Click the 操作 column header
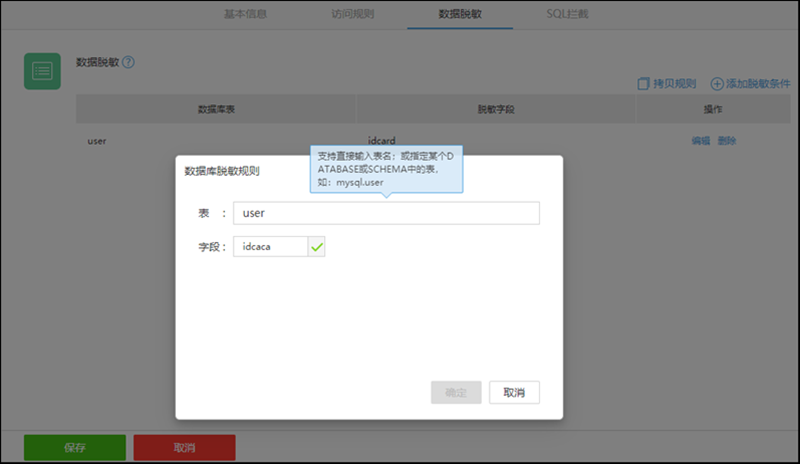Image resolution: width=800 pixels, height=464 pixels. click(x=713, y=109)
